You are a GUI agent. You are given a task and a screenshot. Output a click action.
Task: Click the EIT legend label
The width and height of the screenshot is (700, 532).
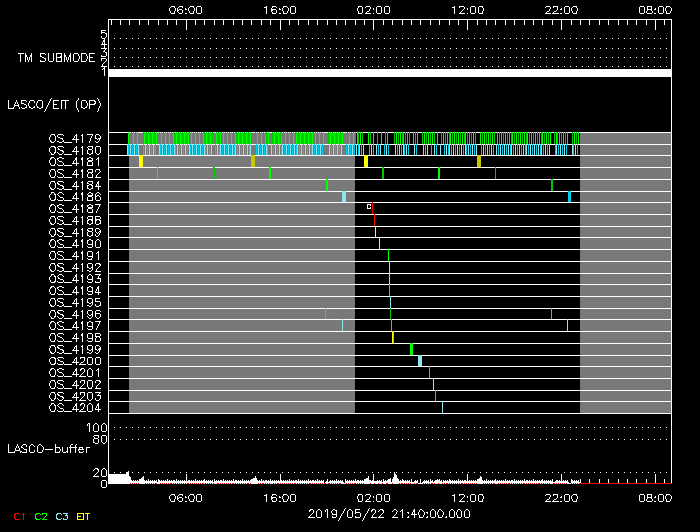coord(83,516)
